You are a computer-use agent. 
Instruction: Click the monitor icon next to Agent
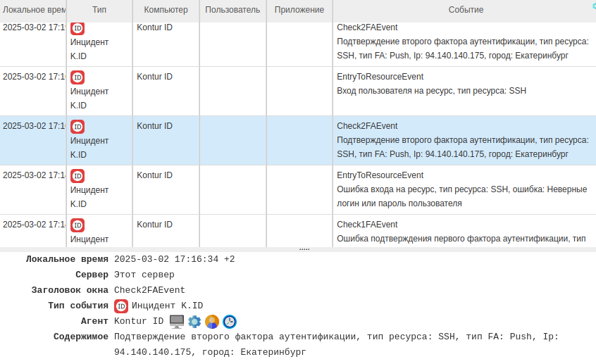pos(177,322)
